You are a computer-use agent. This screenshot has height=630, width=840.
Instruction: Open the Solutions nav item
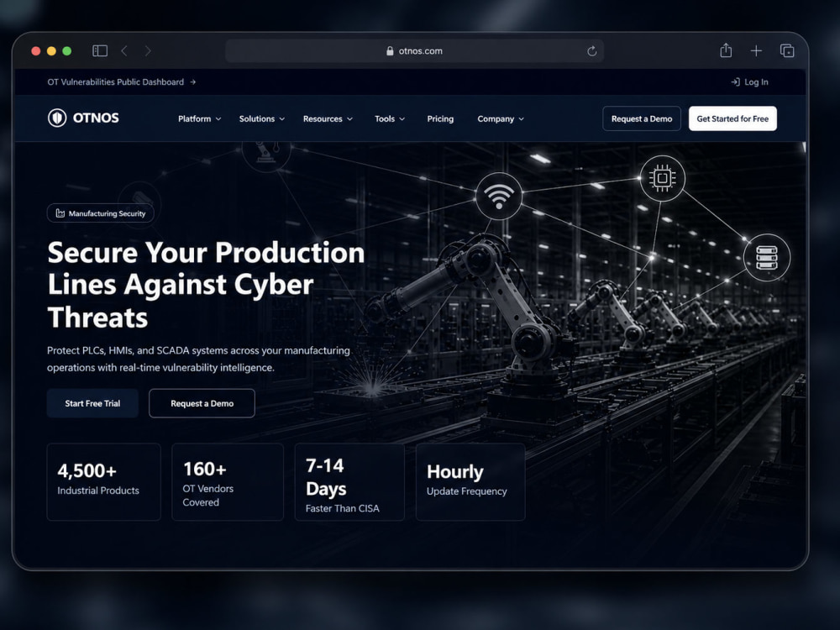tap(262, 119)
